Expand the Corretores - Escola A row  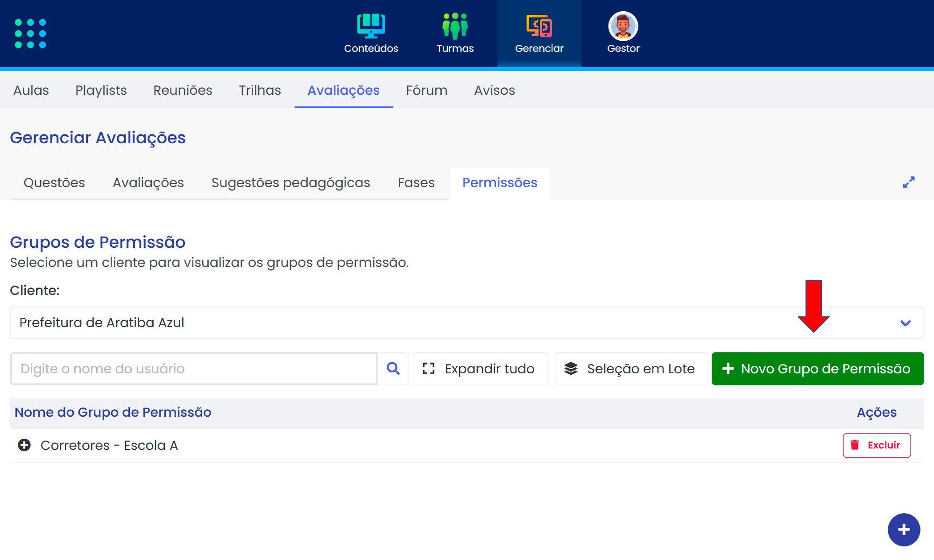(24, 445)
